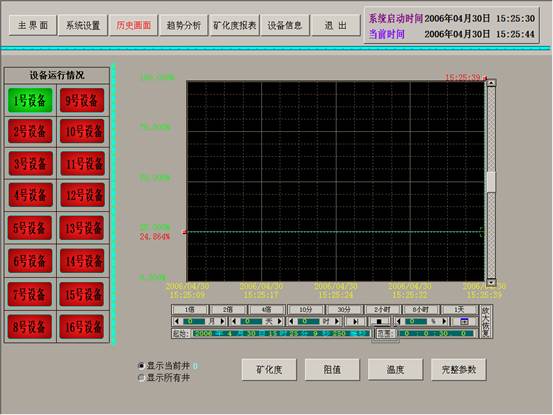Set chart zoom to 2倍

[x=228, y=309]
